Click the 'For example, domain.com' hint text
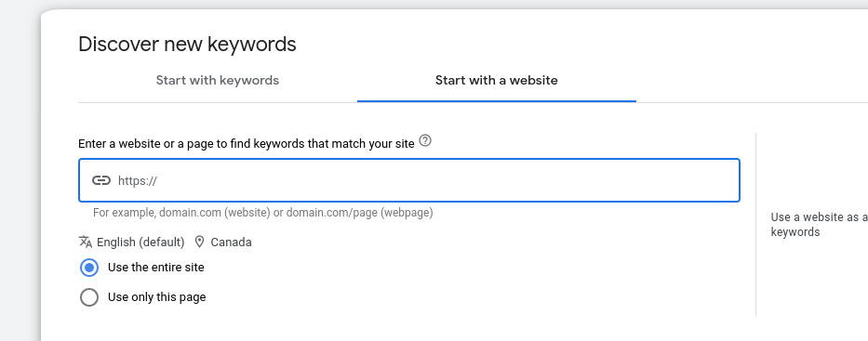The height and width of the screenshot is (341, 868). pos(263,213)
